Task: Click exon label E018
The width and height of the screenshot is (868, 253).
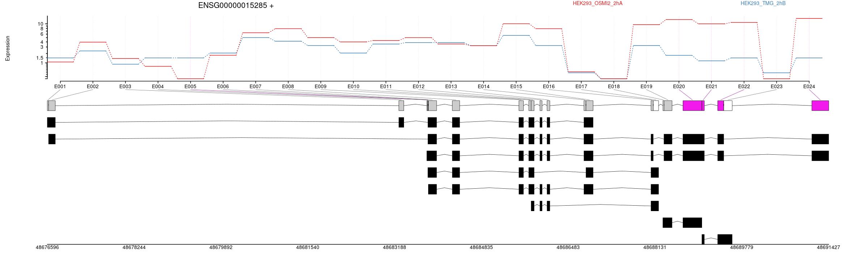Action: [614, 86]
